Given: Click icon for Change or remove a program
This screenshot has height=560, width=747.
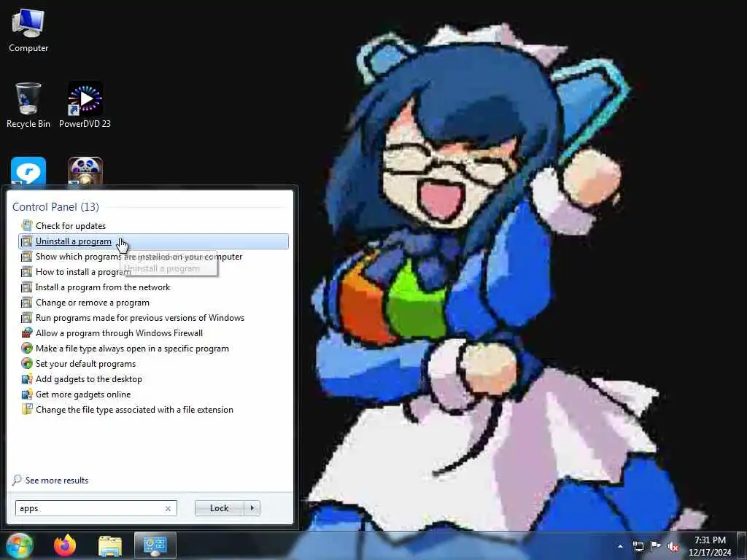Looking at the screenshot, I should pyautogui.click(x=27, y=303).
